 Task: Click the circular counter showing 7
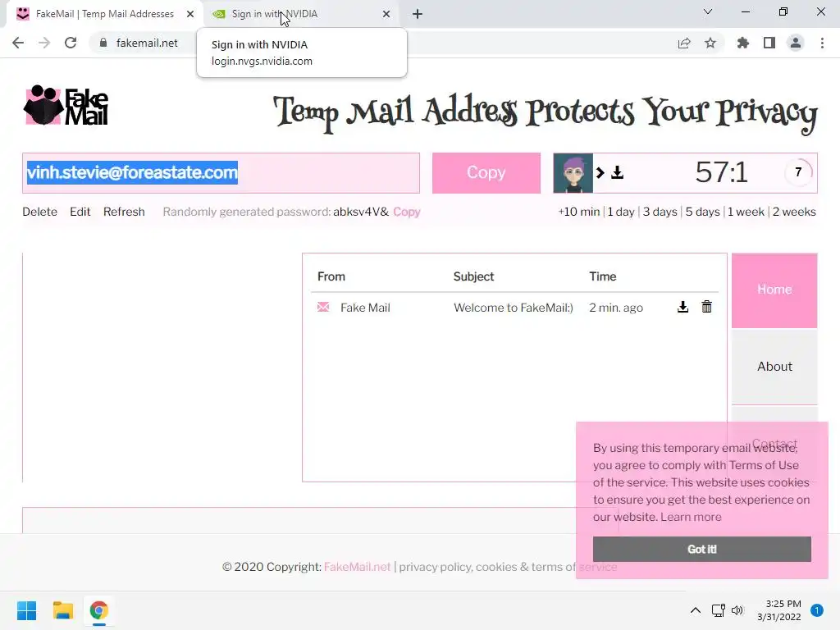[798, 172]
